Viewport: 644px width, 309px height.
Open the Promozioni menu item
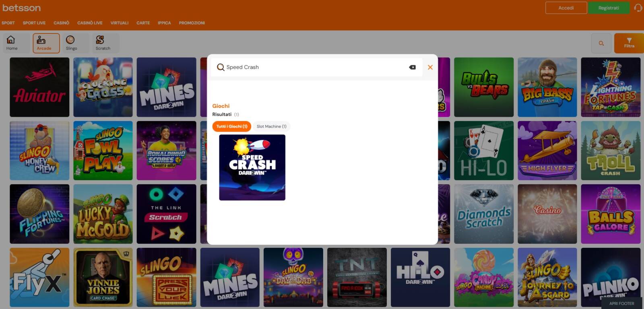coord(192,23)
